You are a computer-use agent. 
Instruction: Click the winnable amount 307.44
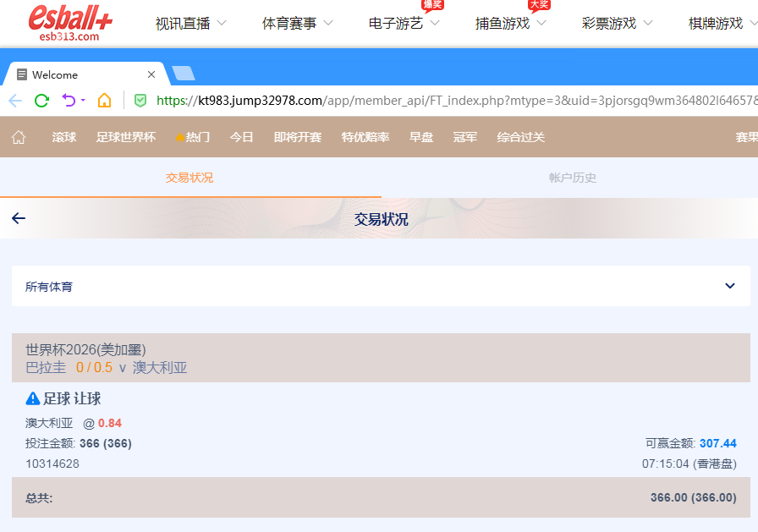718,443
